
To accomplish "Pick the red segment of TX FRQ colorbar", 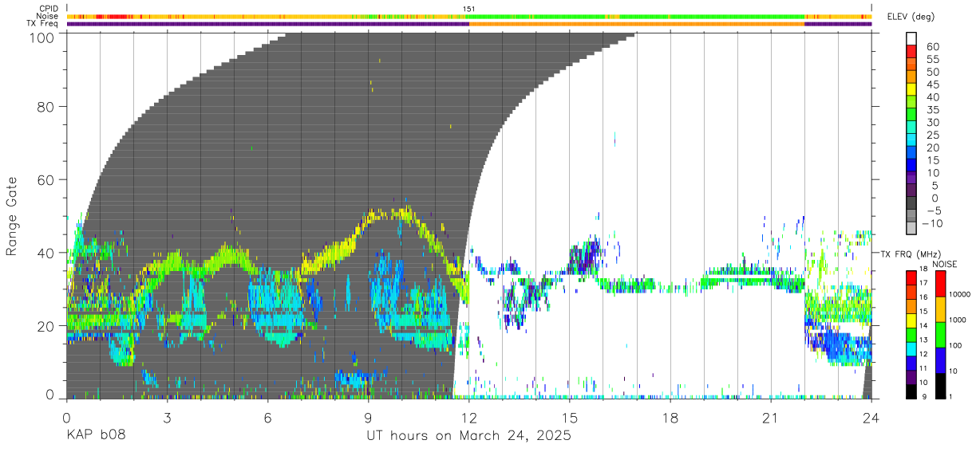I will coord(911,277).
